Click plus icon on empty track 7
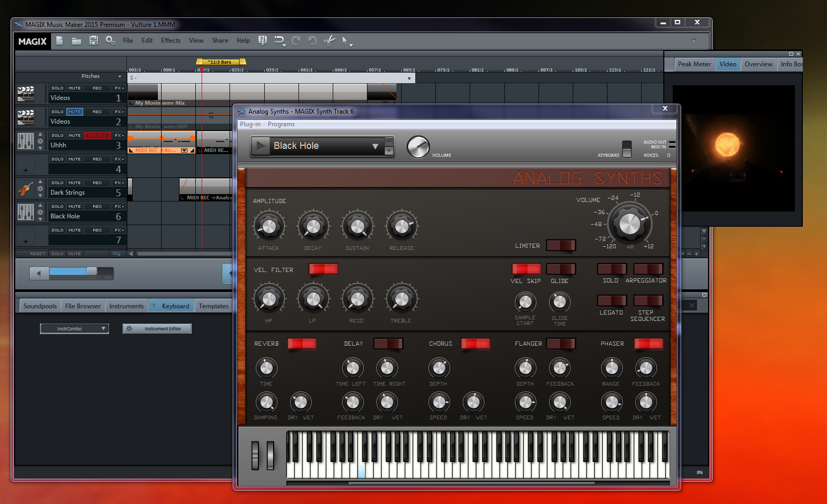Screen dimensions: 827x504 click(26, 241)
